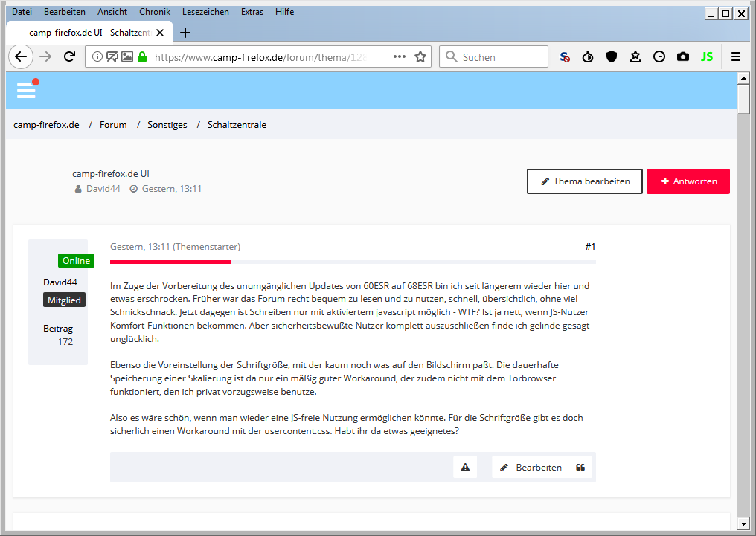Reload the current page
Screen dimensions: 756x536
69,56
